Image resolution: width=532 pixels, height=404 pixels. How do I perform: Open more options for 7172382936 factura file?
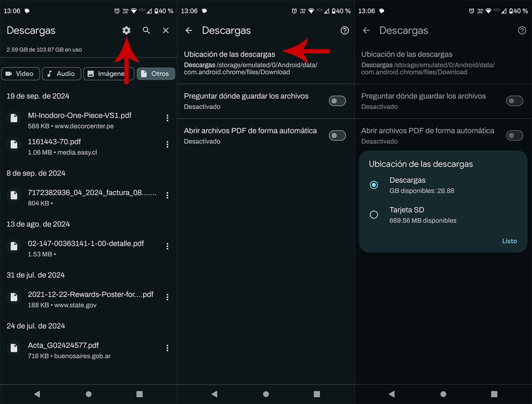[x=167, y=195]
